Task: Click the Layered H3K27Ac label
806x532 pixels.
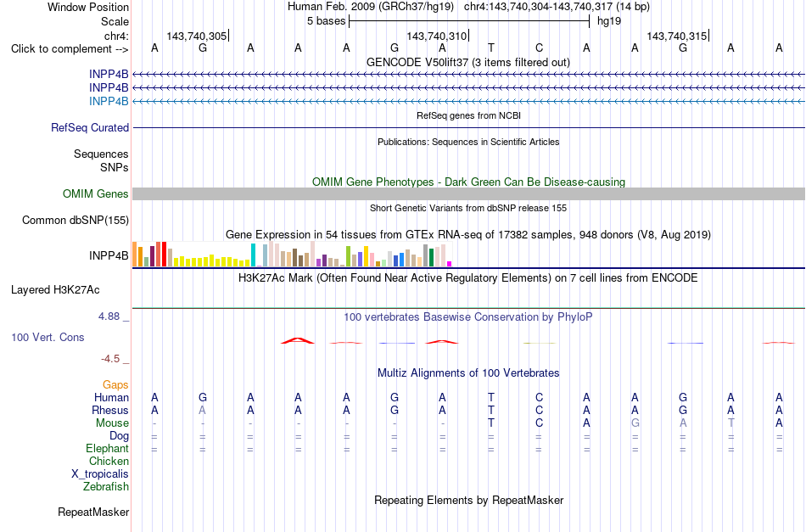Action: point(55,290)
